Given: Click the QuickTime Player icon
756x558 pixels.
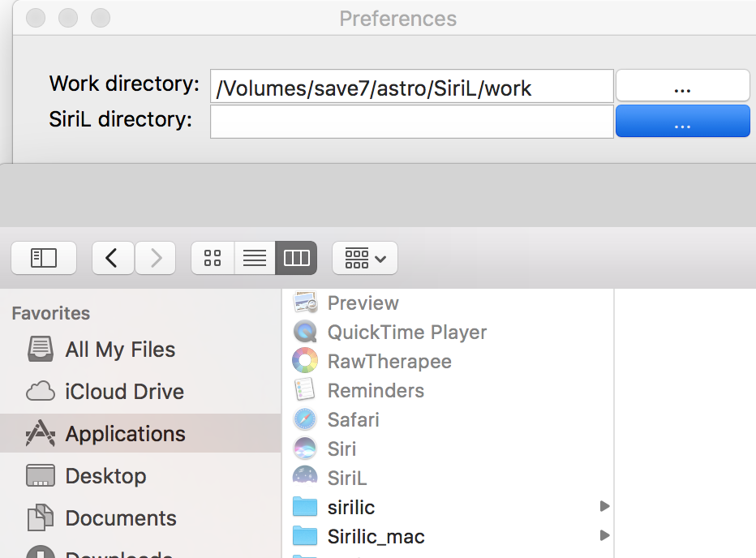Looking at the screenshot, I should (x=305, y=332).
